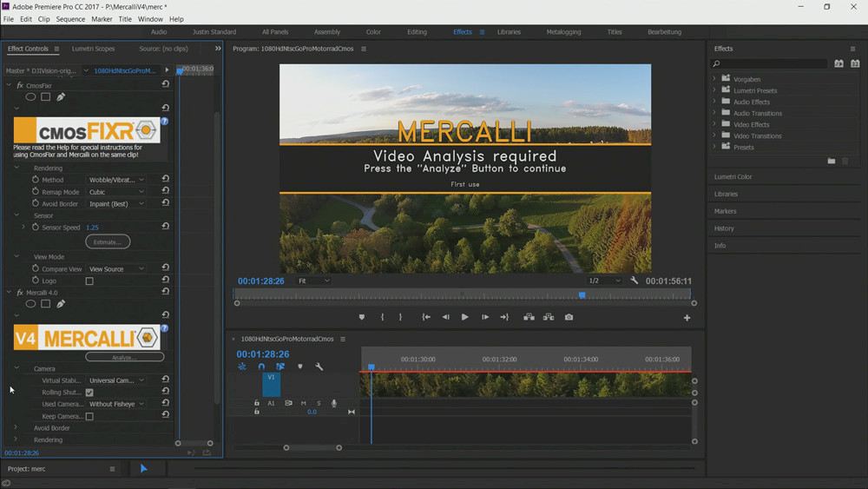Screen dimensions: 868x489
Task: Switch to the Editing workspace
Action: [x=417, y=32]
